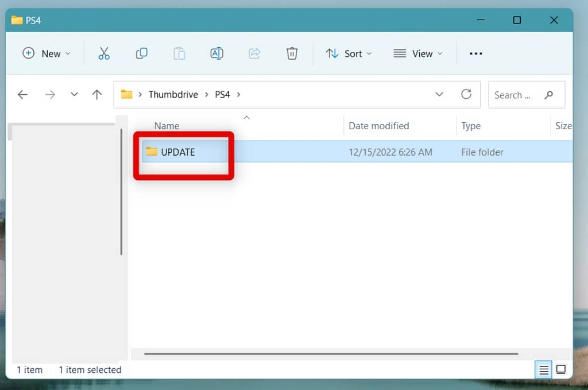The height and width of the screenshot is (390, 588).
Task: Expand chevron after PS4 in address bar
Action: point(238,95)
